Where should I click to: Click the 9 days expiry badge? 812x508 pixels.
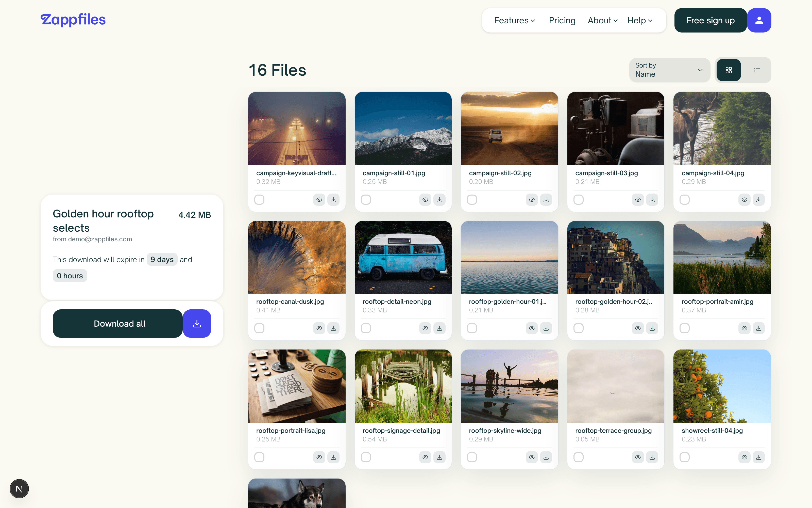click(162, 259)
